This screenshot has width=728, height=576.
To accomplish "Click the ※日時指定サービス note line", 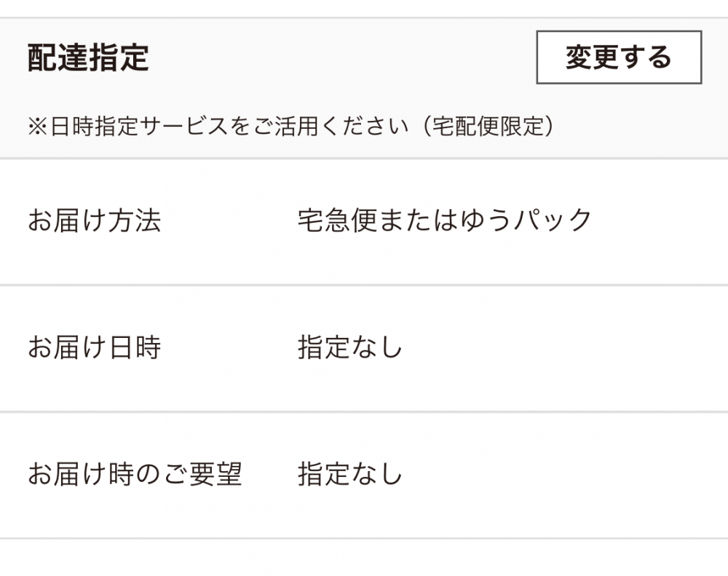I will [x=291, y=127].
